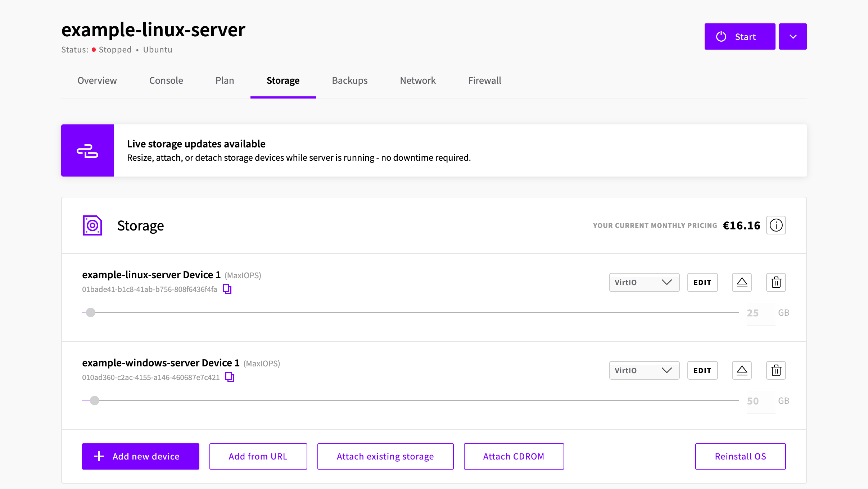Detach example-linux-server Device 1 with eject icon
The width and height of the screenshot is (868, 489).
click(x=742, y=282)
